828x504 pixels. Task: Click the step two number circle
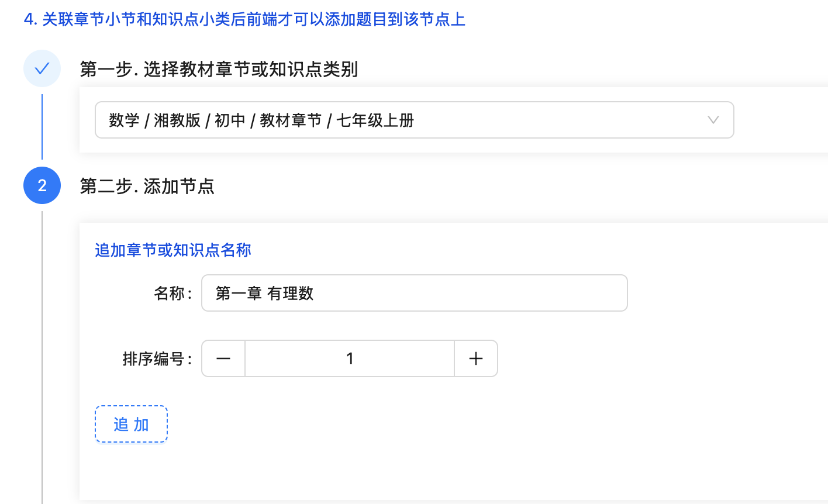(42, 185)
